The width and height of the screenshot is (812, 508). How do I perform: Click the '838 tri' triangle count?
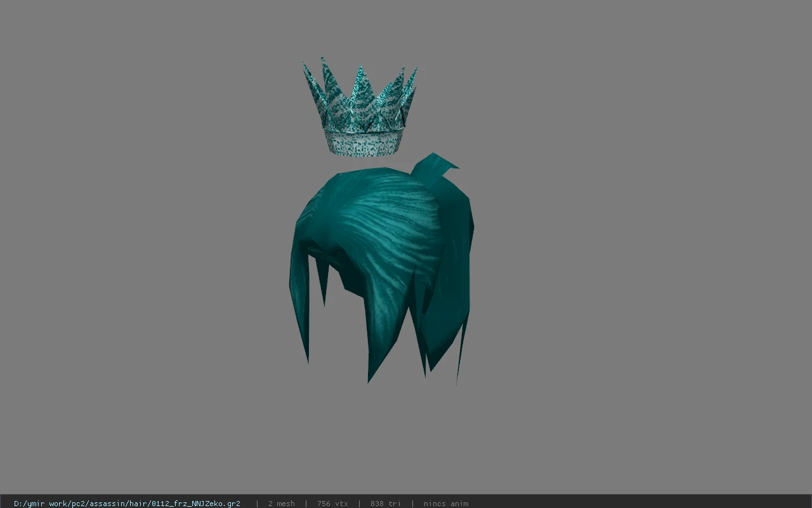tap(385, 504)
